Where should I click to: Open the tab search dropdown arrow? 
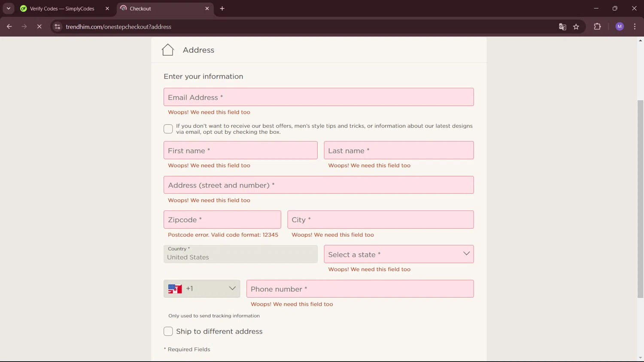tap(8, 9)
